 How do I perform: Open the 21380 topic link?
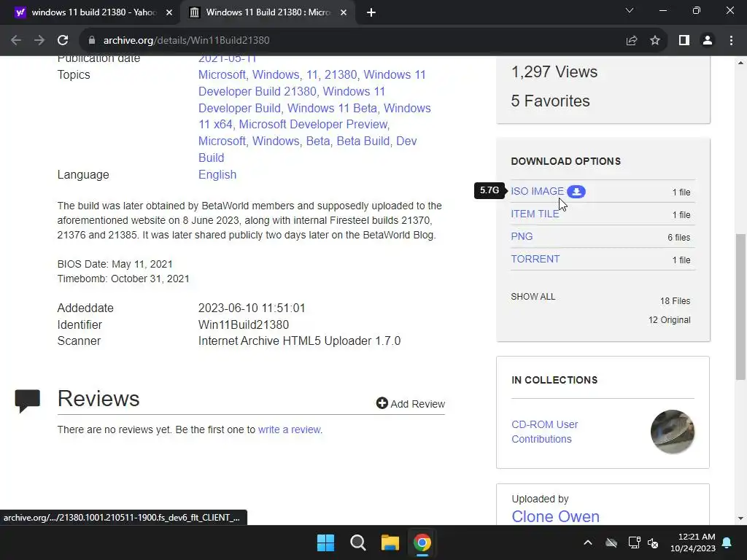click(340, 75)
